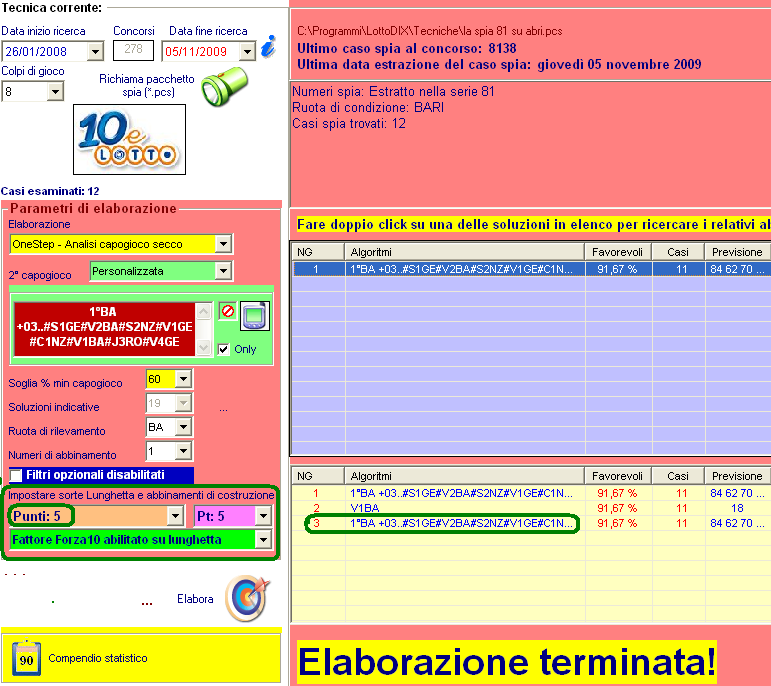Click the Ruota di condizione: BARI text
771x686 pixels.
pos(368,107)
